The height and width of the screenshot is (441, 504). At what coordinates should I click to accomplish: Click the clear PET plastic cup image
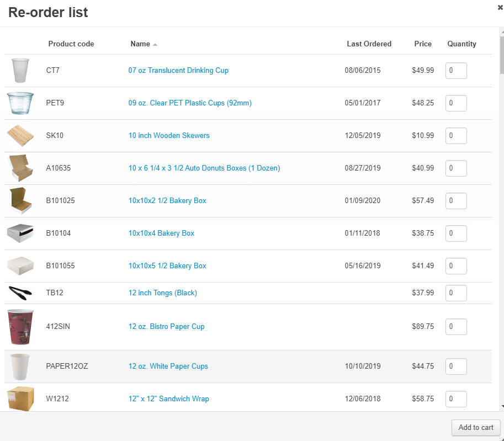click(x=20, y=103)
